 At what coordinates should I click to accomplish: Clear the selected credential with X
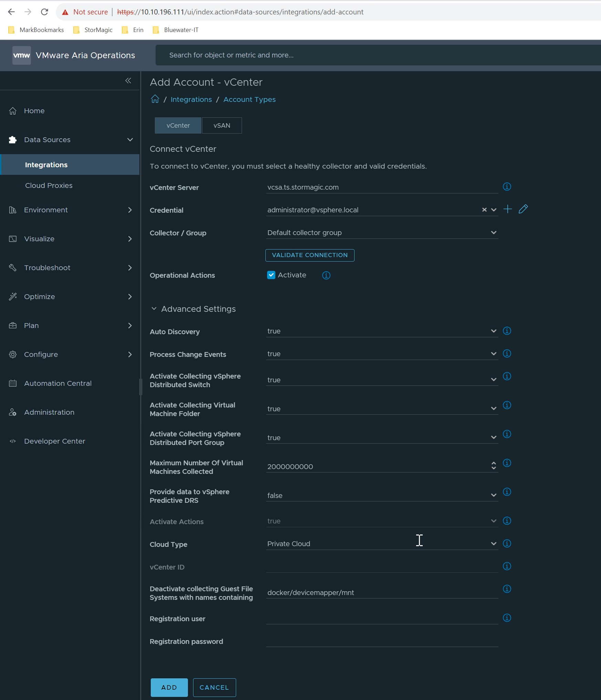484,210
